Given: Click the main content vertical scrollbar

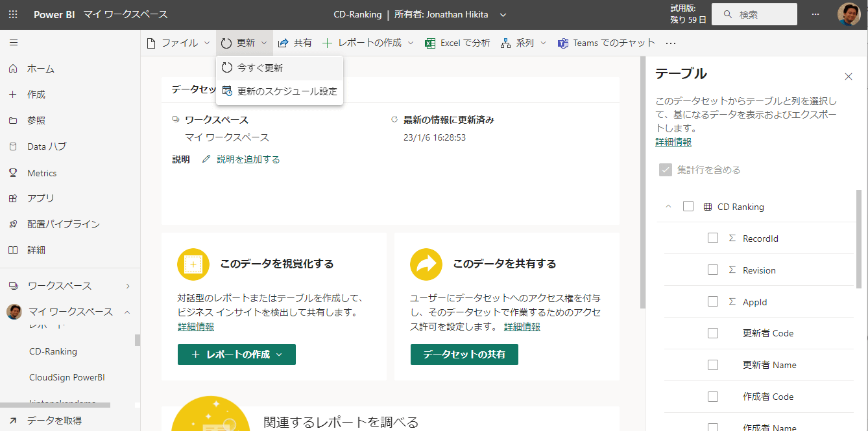Looking at the screenshot, I should click(643, 182).
